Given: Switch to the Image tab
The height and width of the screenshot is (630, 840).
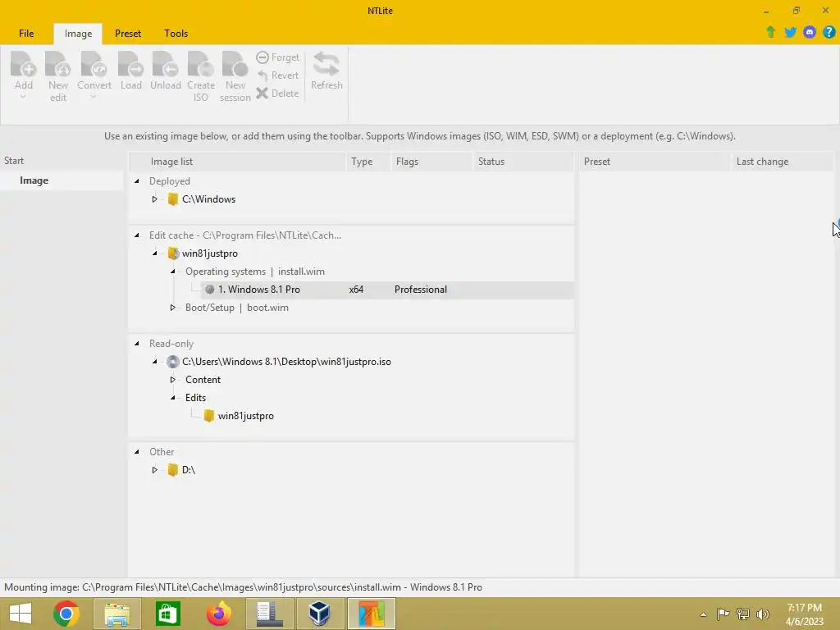Looking at the screenshot, I should [78, 34].
